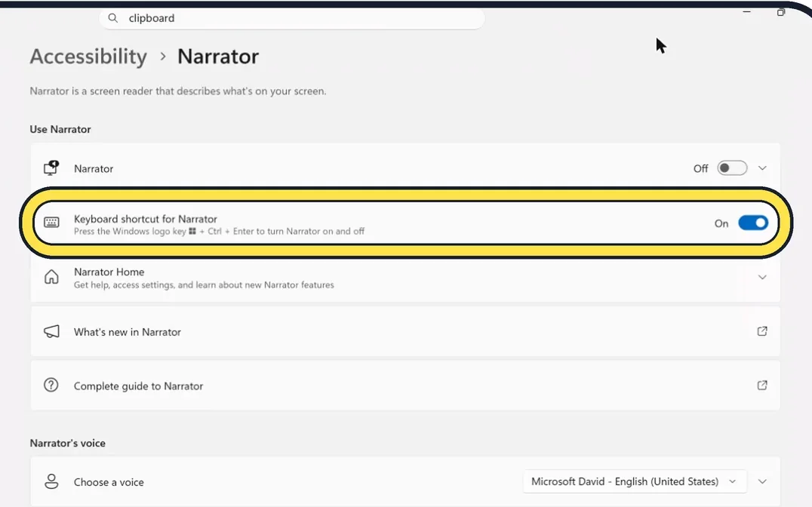
Task: Expand the Choose a voice chevron
Action: coord(762,481)
